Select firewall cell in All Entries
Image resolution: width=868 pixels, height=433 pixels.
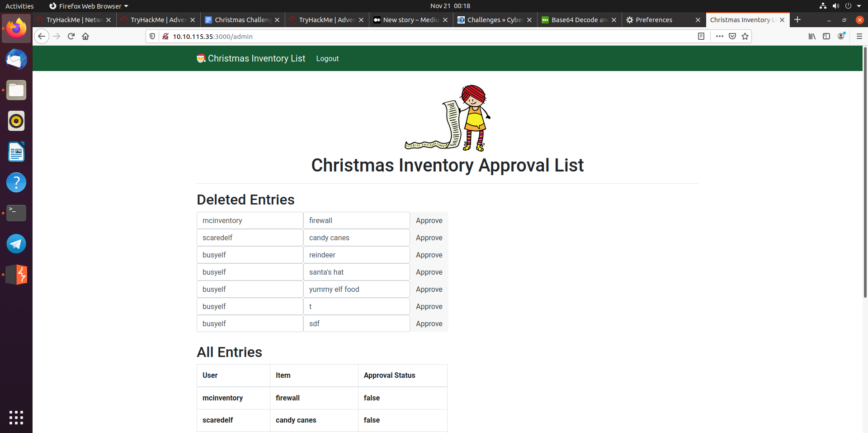point(314,398)
